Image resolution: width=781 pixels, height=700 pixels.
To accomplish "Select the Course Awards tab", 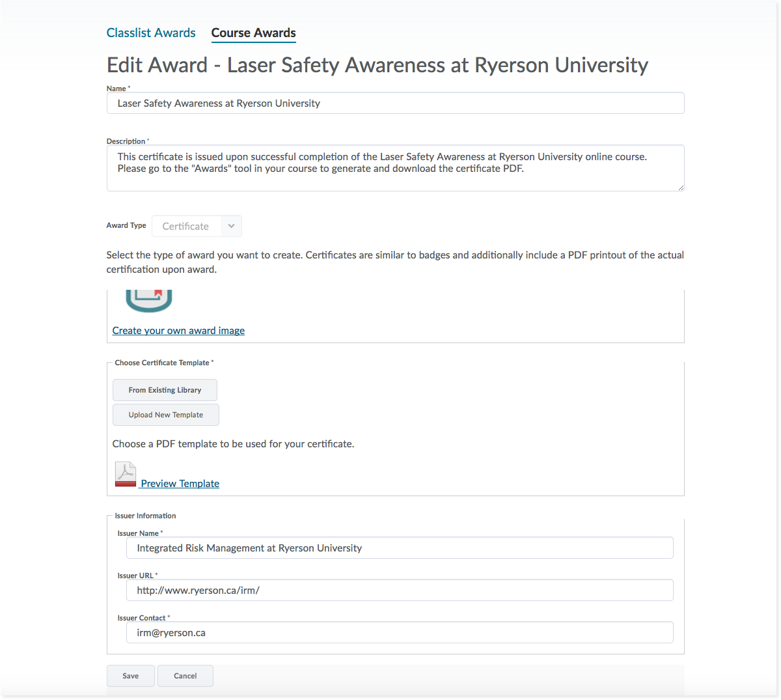I will coord(253,33).
